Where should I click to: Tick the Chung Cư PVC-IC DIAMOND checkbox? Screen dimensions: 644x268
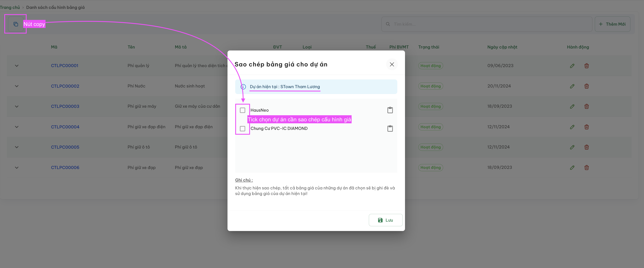242,129
